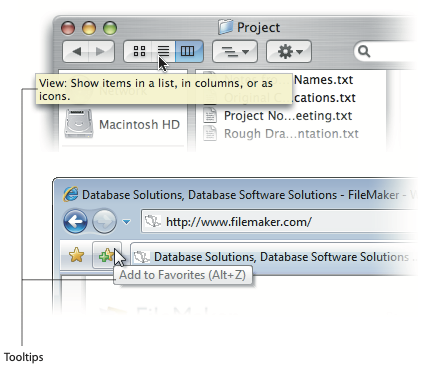Click the Internet Explorer logo in title bar
The height and width of the screenshot is (380, 432).
pyautogui.click(x=70, y=194)
